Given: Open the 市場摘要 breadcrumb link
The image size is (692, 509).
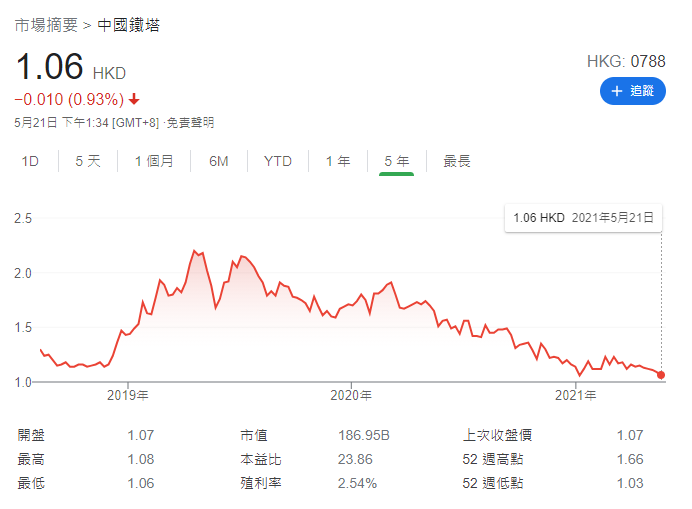Looking at the screenshot, I should (46, 25).
